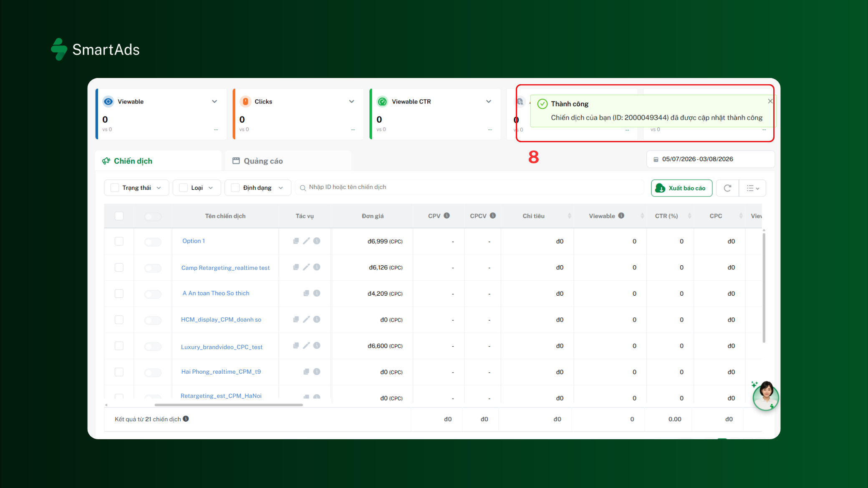868x488 pixels.
Task: Open the Định dạng filter dropdown
Action: click(x=257, y=188)
